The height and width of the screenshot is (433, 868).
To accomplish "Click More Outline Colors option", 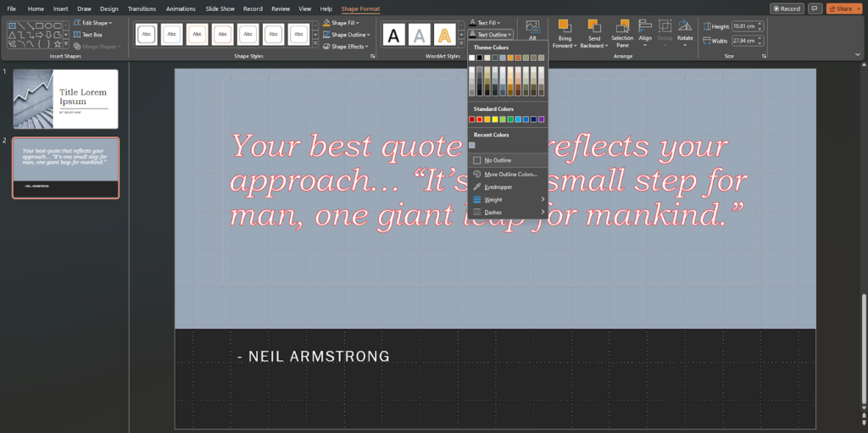I will (510, 174).
